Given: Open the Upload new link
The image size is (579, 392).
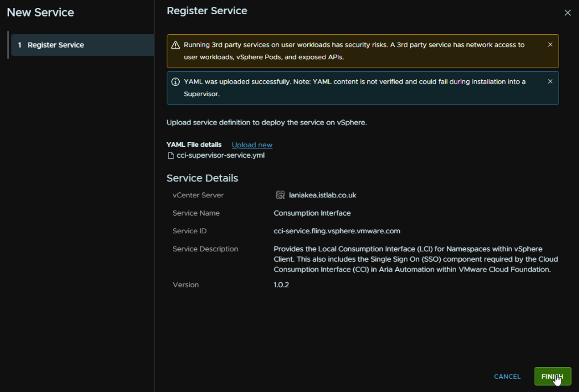Looking at the screenshot, I should click(x=252, y=145).
